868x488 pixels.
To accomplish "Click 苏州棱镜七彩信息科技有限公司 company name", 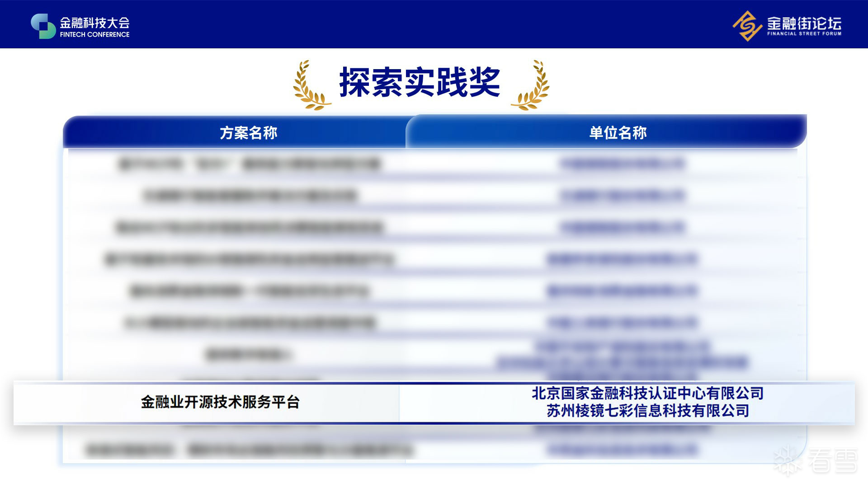I will [x=647, y=411].
